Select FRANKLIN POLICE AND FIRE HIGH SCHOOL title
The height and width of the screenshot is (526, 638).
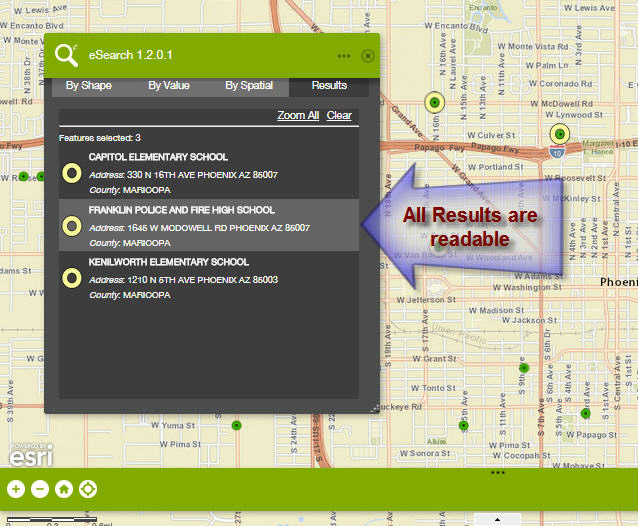pos(182,210)
